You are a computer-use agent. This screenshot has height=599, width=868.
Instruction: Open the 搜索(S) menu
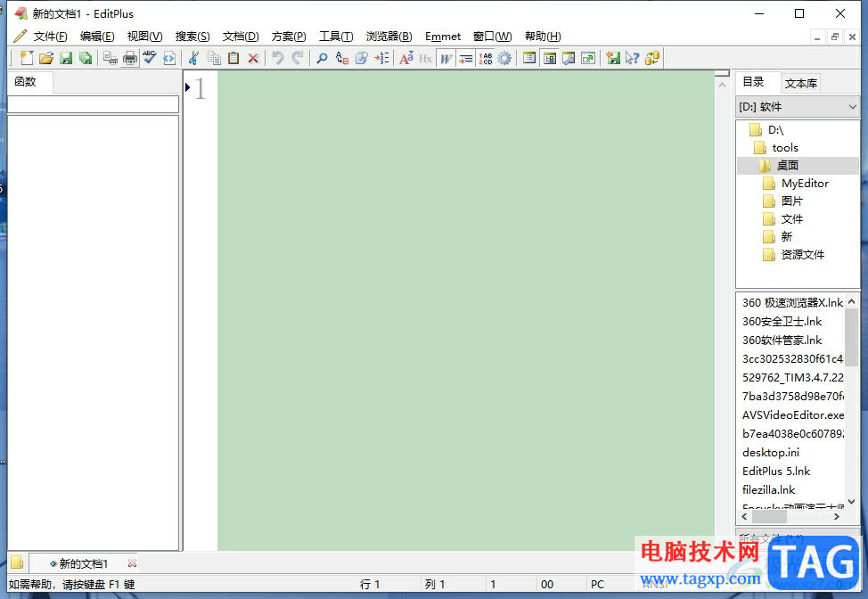(x=192, y=36)
